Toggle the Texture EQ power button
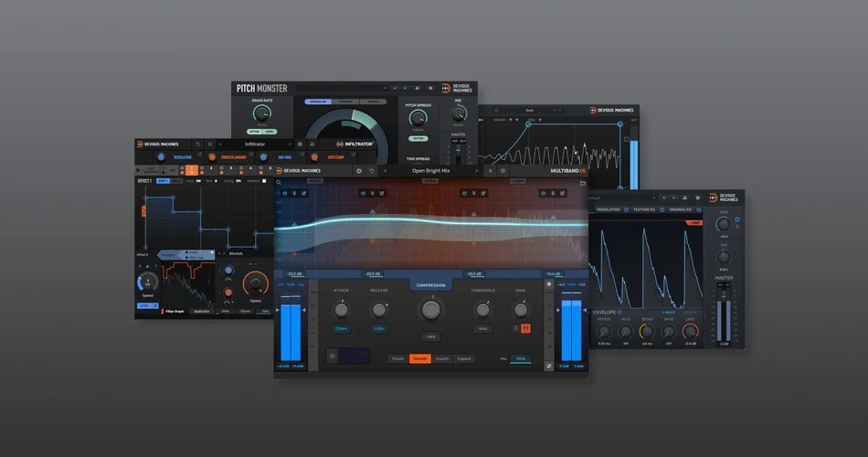This screenshot has height=457, width=868. click(662, 210)
